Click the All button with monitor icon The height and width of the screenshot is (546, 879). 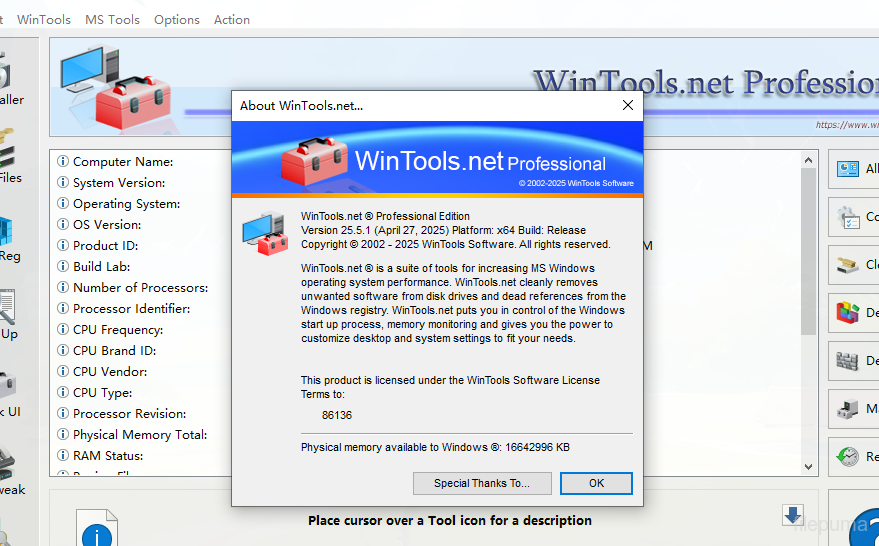click(x=853, y=169)
